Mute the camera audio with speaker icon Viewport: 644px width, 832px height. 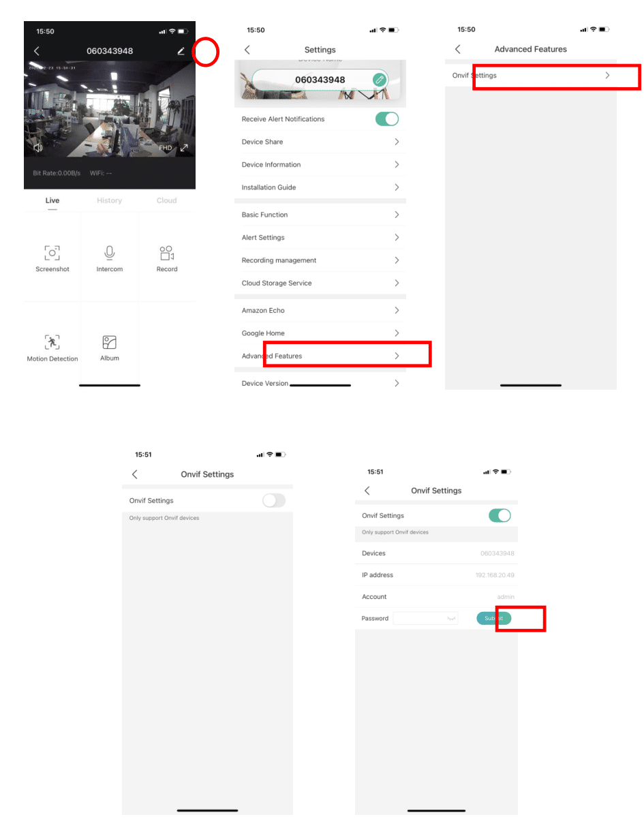click(x=38, y=147)
